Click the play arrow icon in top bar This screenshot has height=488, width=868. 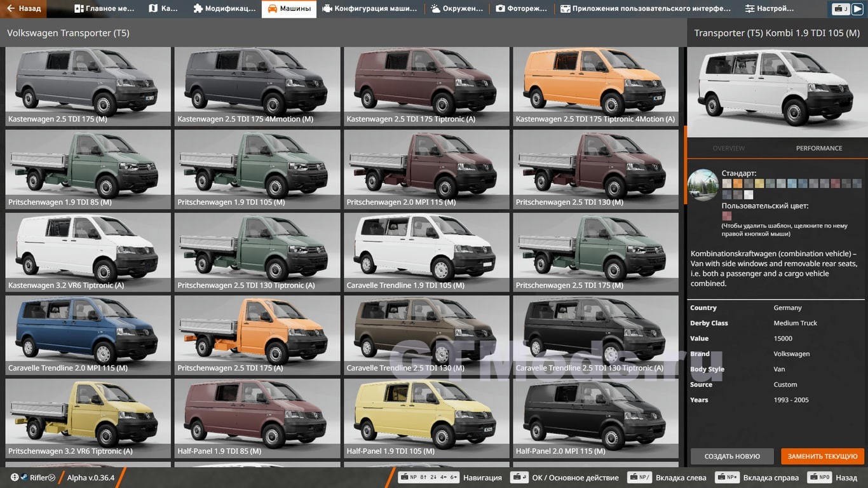click(857, 9)
